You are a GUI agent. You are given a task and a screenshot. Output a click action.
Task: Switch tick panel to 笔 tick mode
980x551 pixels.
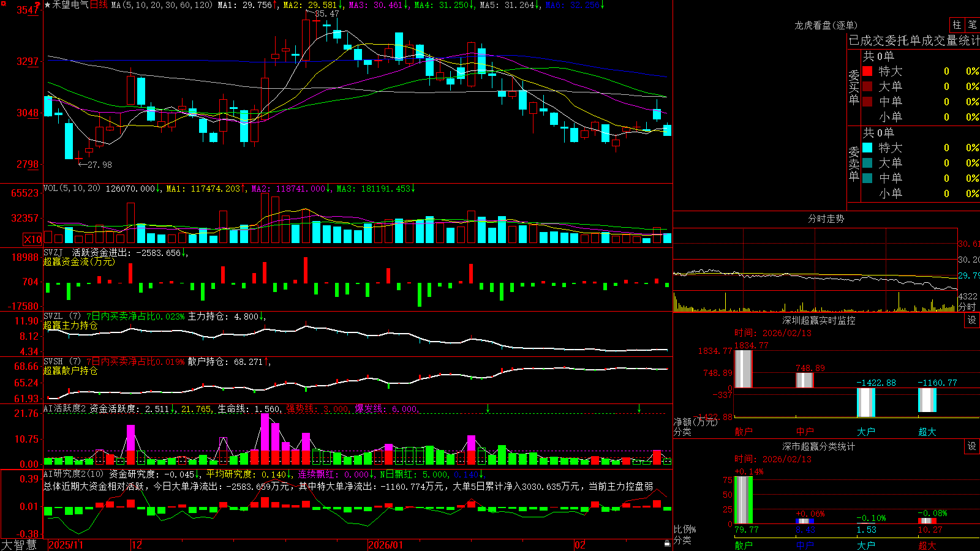pyautogui.click(x=973, y=24)
